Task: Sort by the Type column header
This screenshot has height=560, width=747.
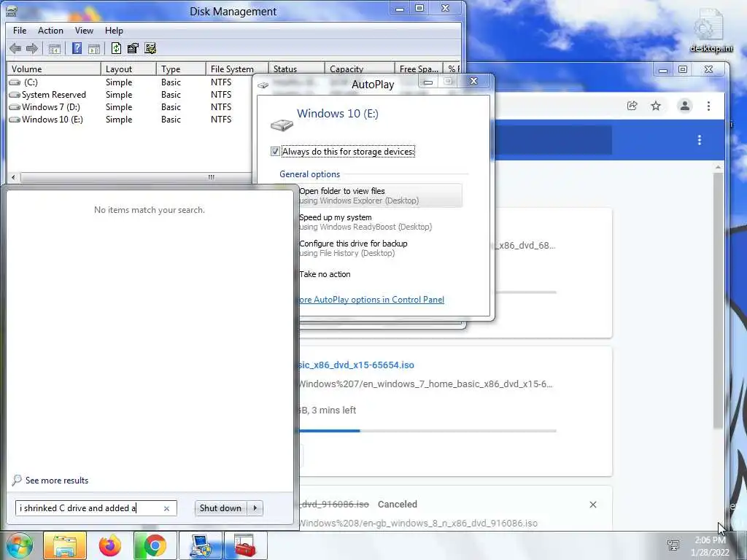Action: pos(182,69)
